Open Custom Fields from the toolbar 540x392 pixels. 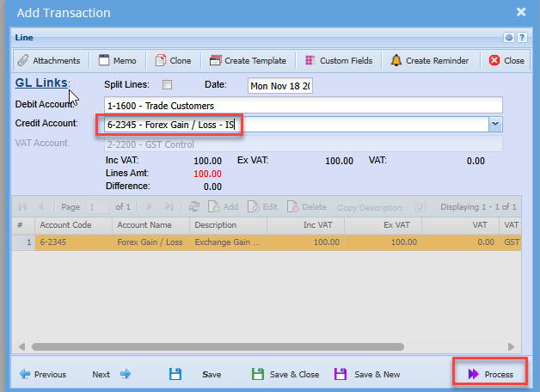click(339, 61)
